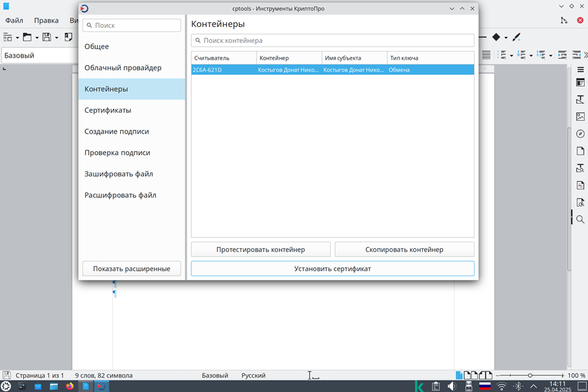
Task: Click the Bluetooth icon in system tray
Action: point(518,386)
